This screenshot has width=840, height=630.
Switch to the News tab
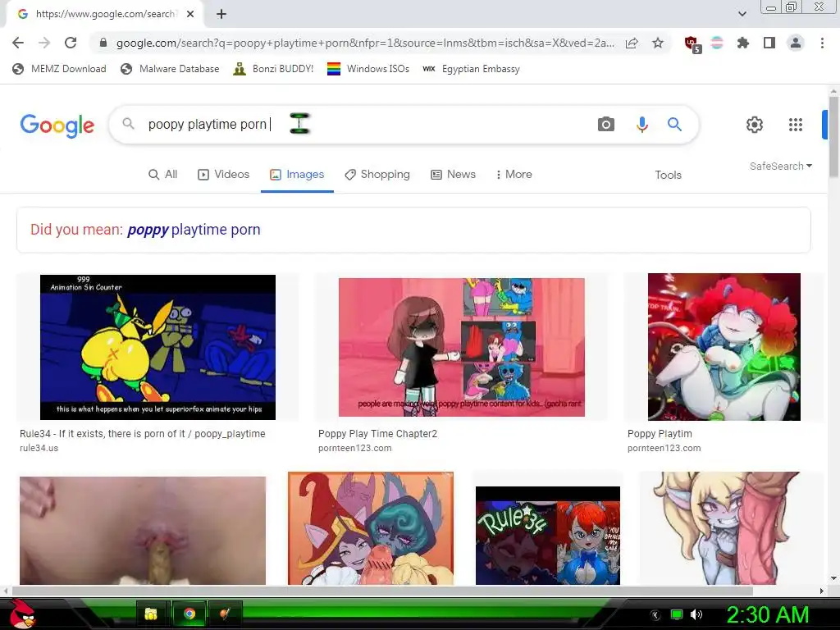tap(453, 175)
